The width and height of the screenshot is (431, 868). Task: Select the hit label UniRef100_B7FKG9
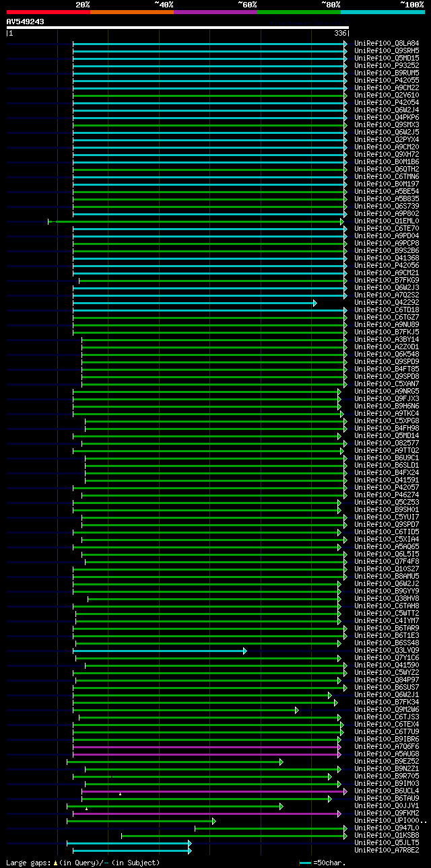point(387,281)
